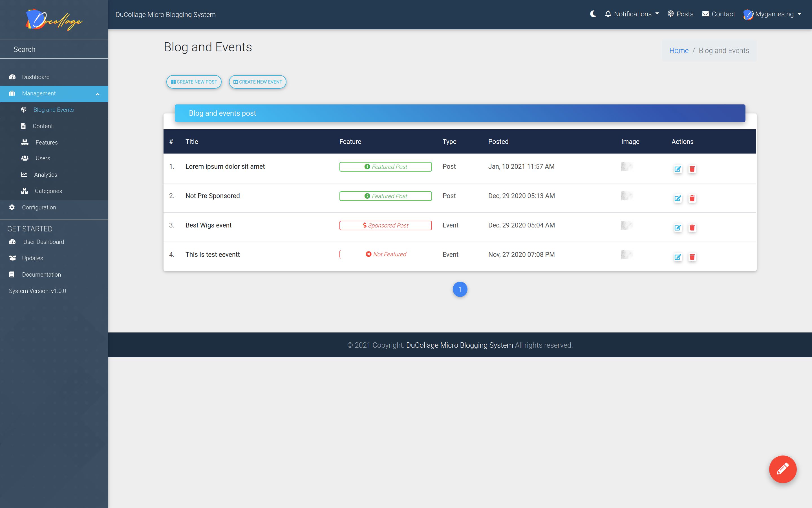Click the Mygames.ng avatar image

coord(748,14)
